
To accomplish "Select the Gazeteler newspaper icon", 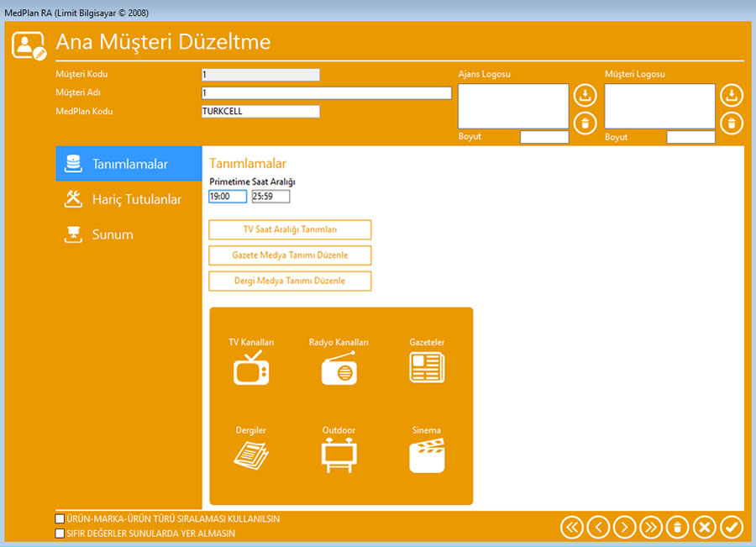I will (427, 368).
